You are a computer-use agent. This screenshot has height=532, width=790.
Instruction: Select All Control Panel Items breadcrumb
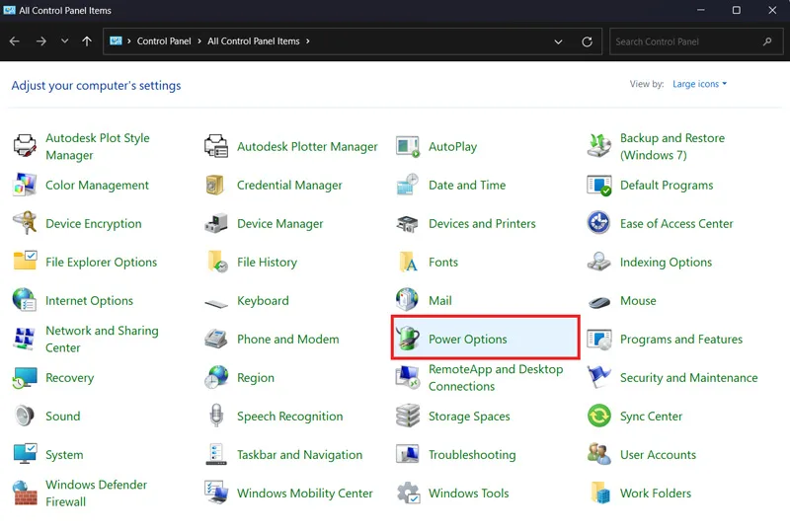coord(254,41)
